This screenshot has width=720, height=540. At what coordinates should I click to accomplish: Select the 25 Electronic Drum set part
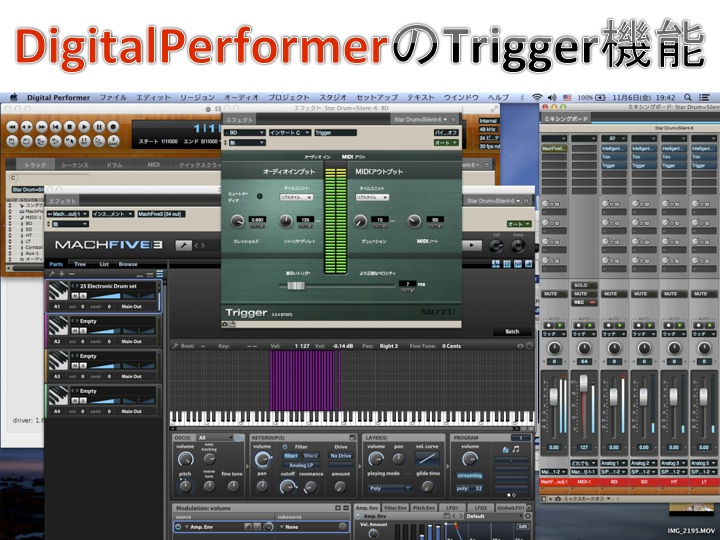coord(103,296)
